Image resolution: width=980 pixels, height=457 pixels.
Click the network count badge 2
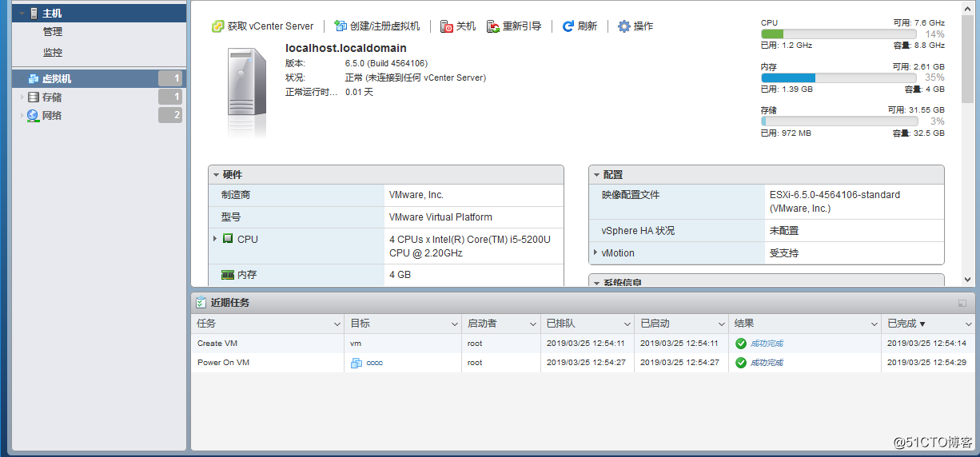[169, 116]
